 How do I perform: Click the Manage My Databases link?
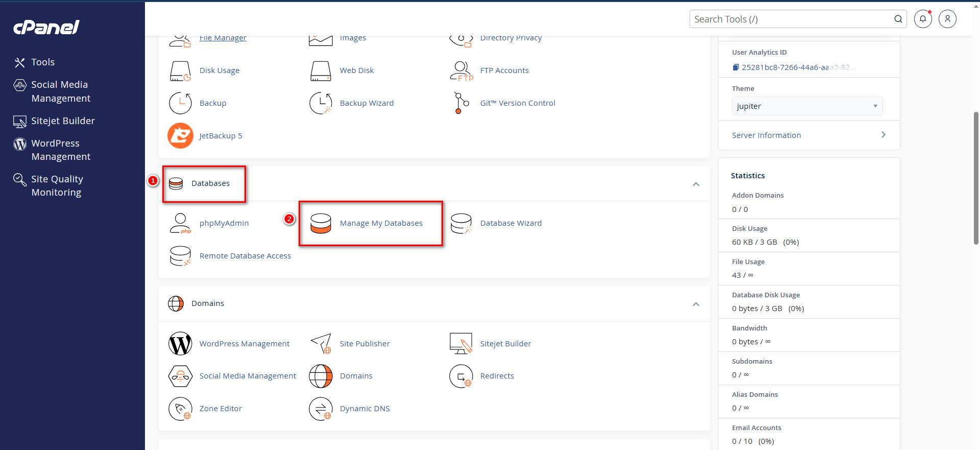click(x=381, y=223)
